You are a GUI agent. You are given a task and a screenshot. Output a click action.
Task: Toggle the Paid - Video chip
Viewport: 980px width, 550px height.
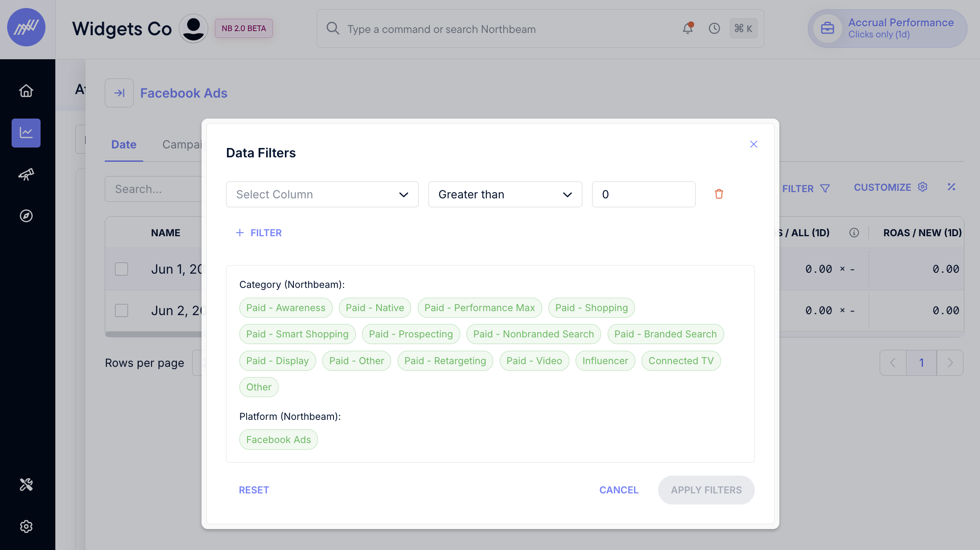pos(535,361)
